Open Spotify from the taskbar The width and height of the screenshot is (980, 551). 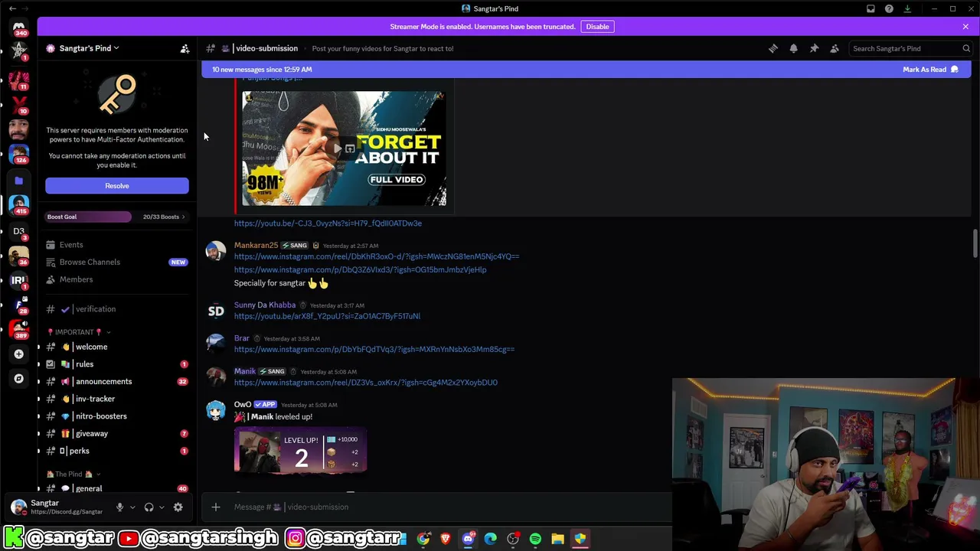[x=535, y=539]
